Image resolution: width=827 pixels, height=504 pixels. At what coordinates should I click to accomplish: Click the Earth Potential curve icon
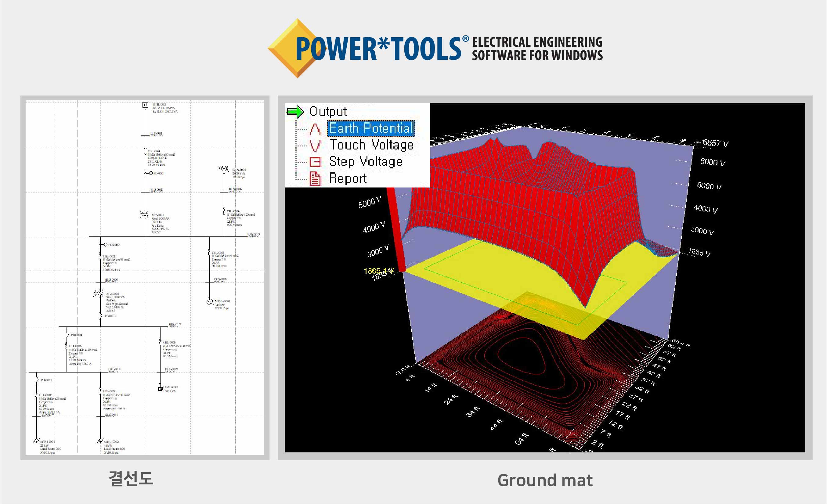(x=315, y=129)
